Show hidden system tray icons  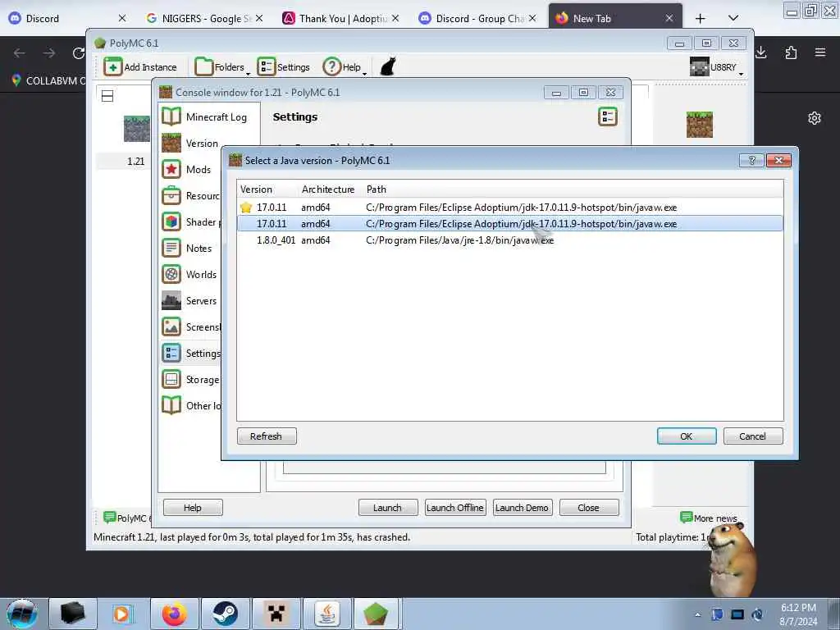click(x=697, y=614)
